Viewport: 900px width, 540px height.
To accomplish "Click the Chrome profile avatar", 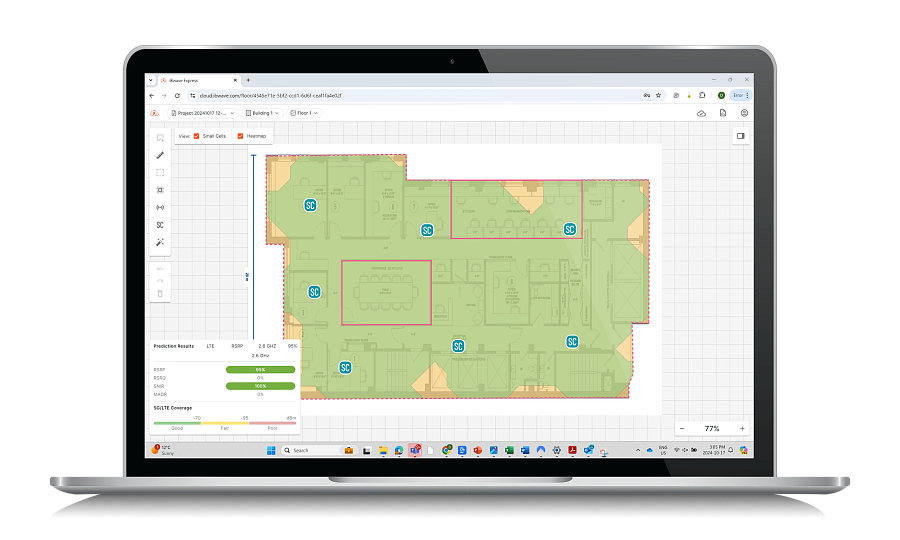I will click(721, 95).
